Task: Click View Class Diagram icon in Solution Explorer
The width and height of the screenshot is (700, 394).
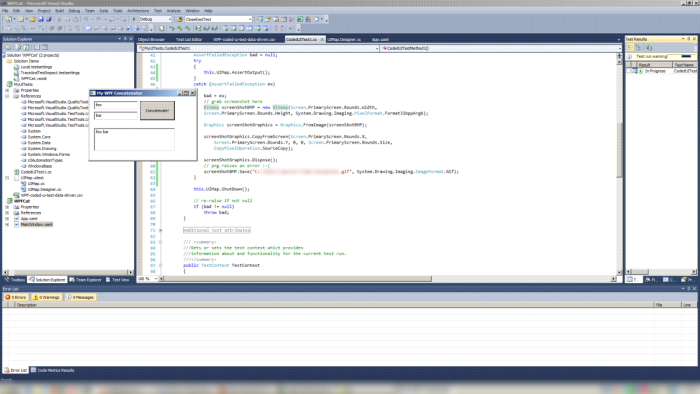Action: point(45,47)
